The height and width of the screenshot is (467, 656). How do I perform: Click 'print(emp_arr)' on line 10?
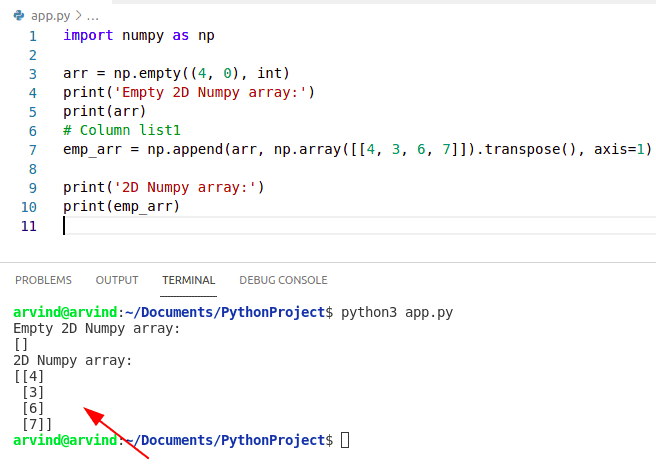pyautogui.click(x=121, y=206)
